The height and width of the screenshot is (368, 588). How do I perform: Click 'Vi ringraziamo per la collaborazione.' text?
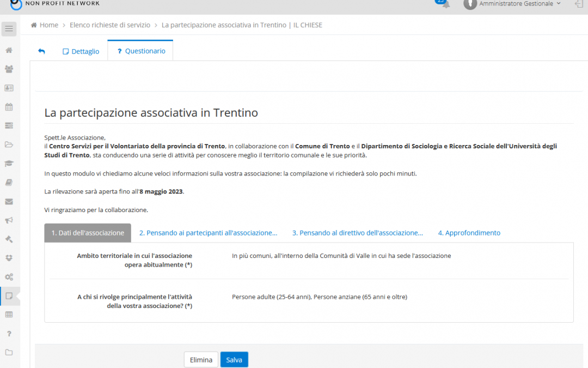pos(96,210)
